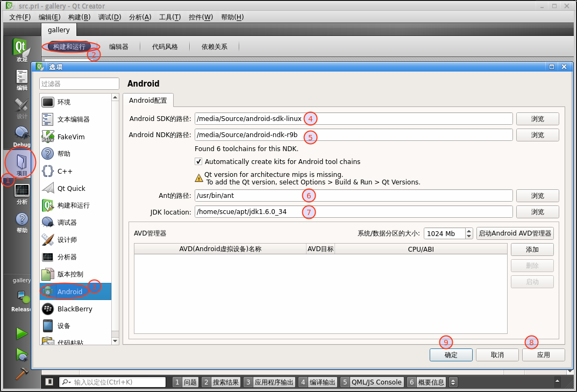This screenshot has width=577, height=392.
Task: Run the project with green play button
Action: coord(22,333)
